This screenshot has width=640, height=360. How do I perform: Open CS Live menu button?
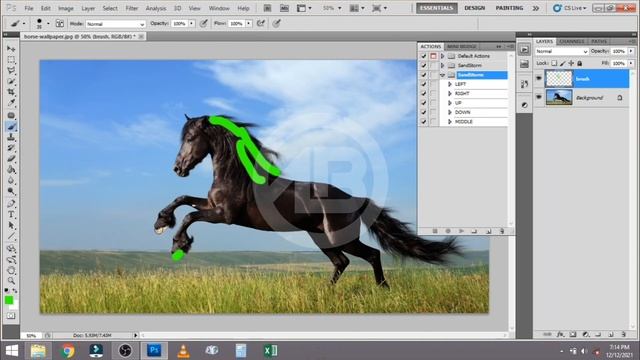[x=570, y=8]
